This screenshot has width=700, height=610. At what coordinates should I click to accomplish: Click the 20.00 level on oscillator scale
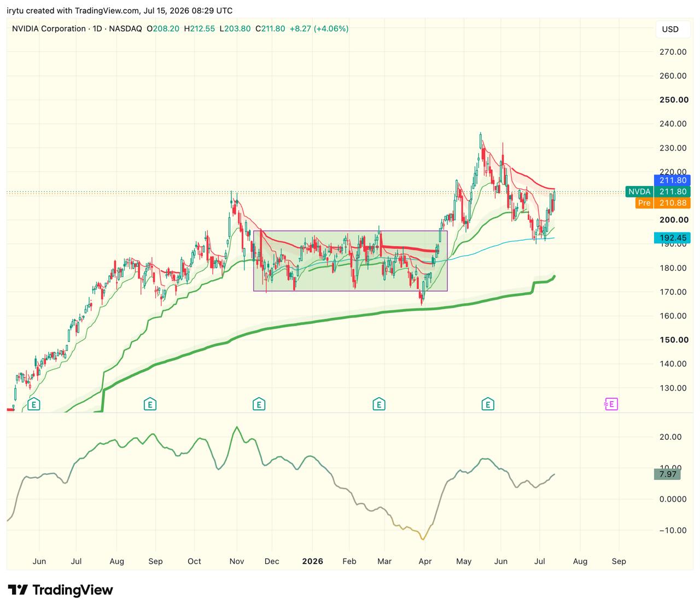[x=670, y=437]
